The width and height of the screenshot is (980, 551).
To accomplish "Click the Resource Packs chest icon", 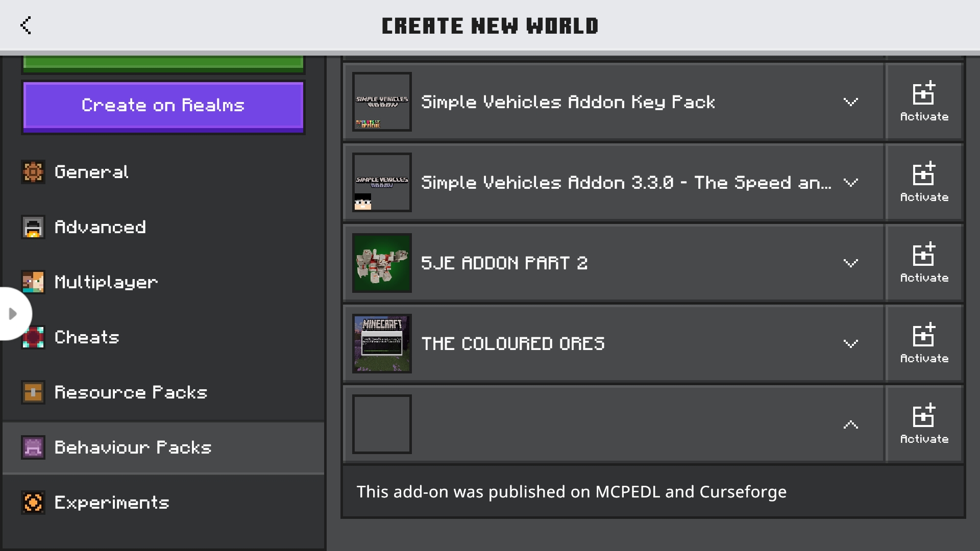I will click(33, 392).
